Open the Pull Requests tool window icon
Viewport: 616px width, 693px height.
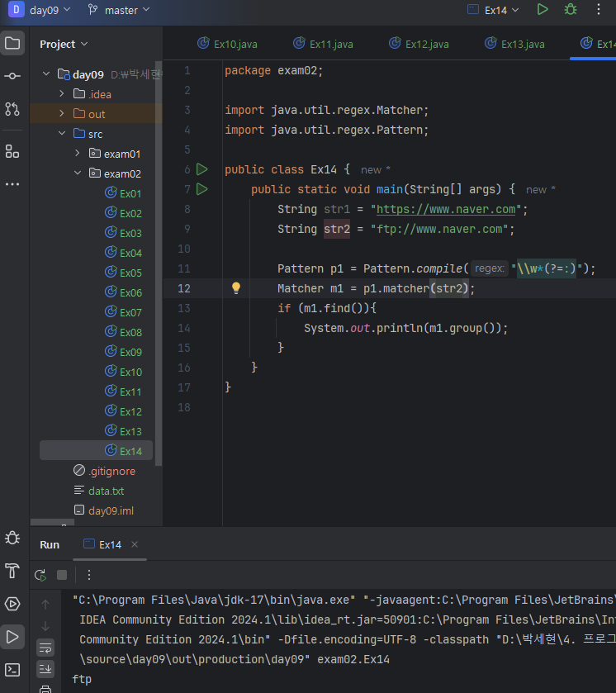pyautogui.click(x=12, y=109)
